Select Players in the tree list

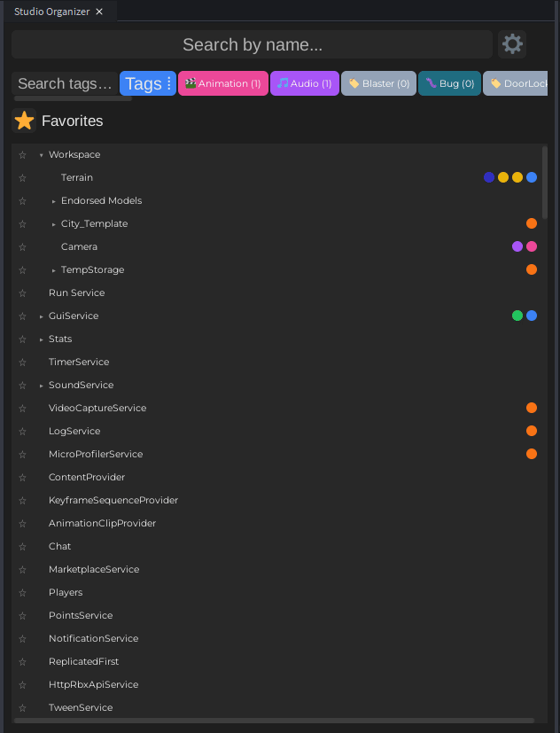[x=66, y=592]
